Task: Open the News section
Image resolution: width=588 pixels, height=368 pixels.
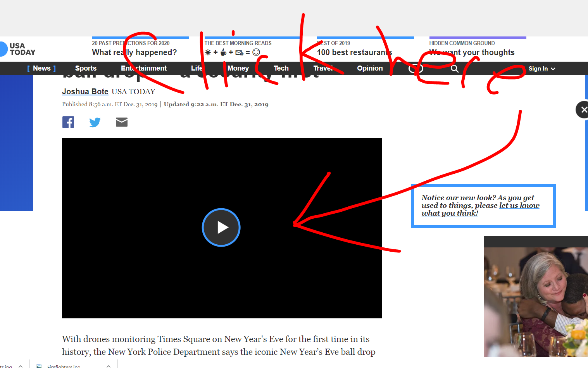Action: tap(41, 68)
